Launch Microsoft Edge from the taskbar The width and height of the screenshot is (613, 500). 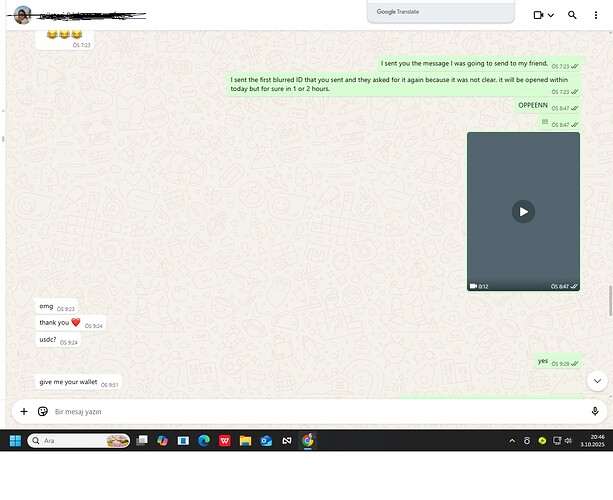(204, 440)
